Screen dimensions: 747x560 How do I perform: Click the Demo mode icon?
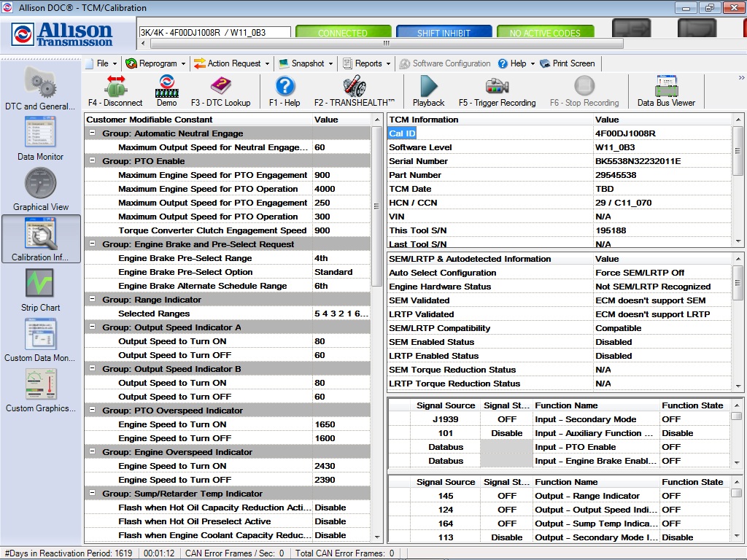tap(166, 91)
